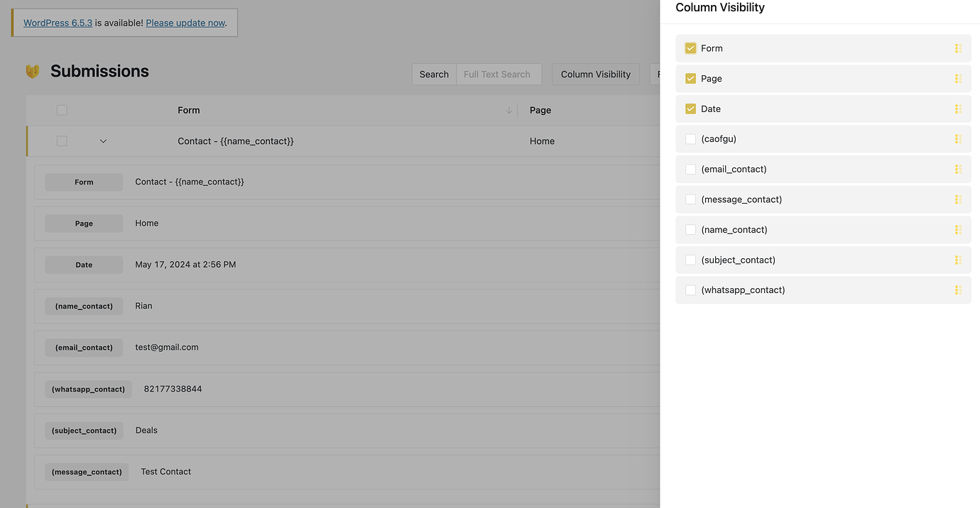Enable the (caofgu) column checkbox
This screenshot has height=508, width=980.
690,139
